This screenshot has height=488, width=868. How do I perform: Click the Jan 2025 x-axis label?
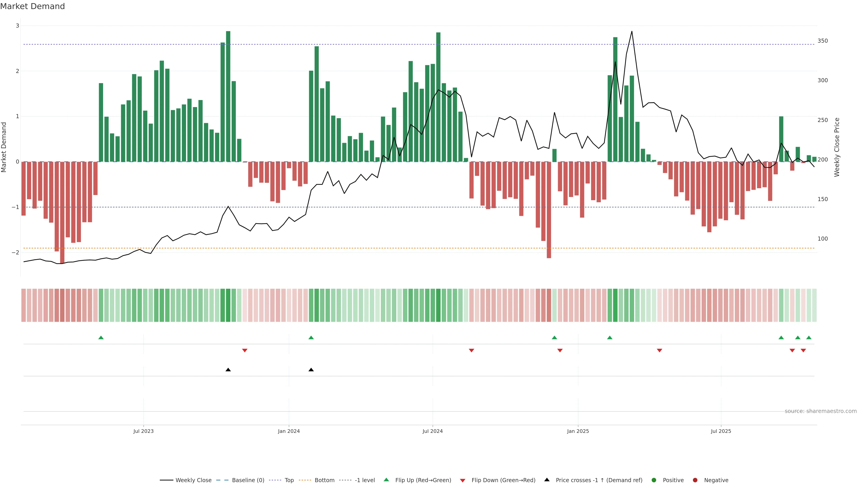578,432
